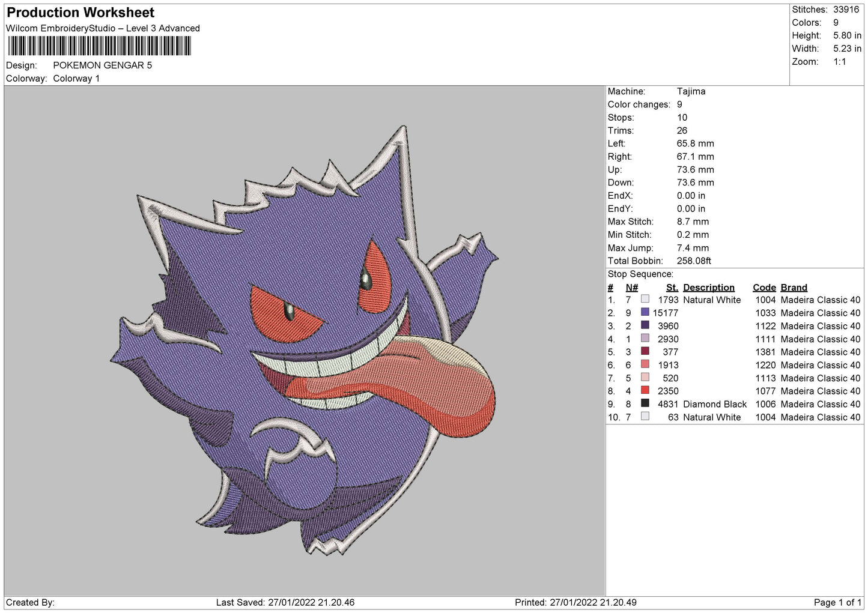Viewport: 868px width, 613px height.
Task: Click the 'EndY:' label
Action: click(620, 209)
